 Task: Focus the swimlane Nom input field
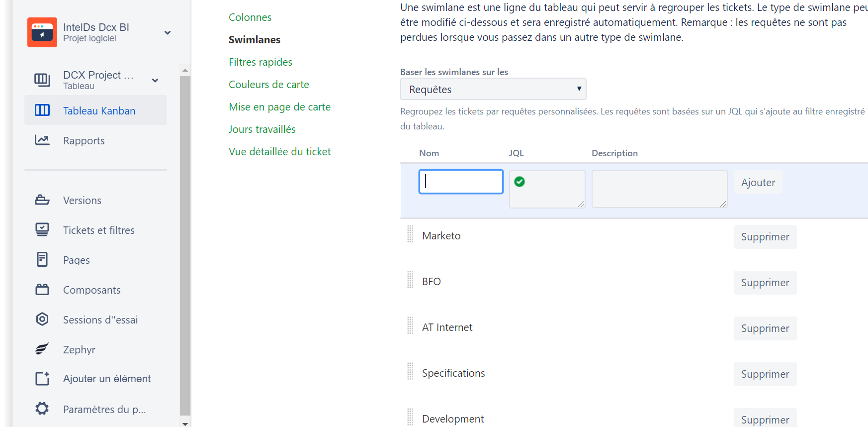[x=461, y=182]
